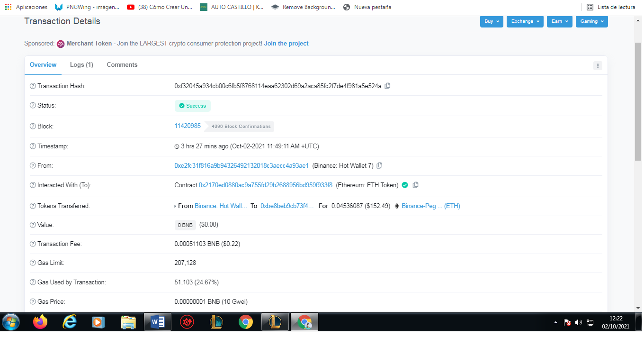The height and width of the screenshot is (364, 644).
Task: Expand the Buy dropdown
Action: point(492,21)
